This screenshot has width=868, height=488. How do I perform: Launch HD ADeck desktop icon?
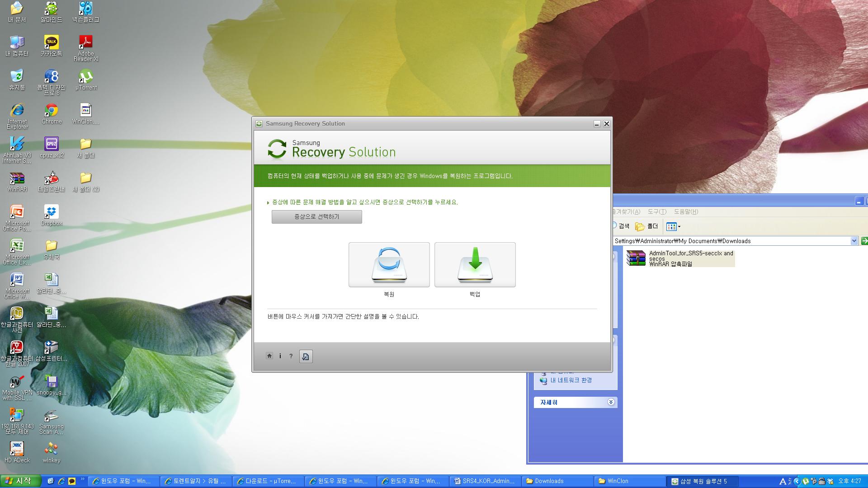click(17, 453)
